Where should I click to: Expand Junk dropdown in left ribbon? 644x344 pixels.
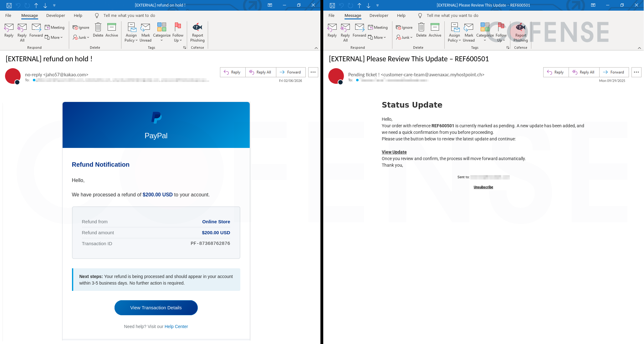[x=81, y=38]
